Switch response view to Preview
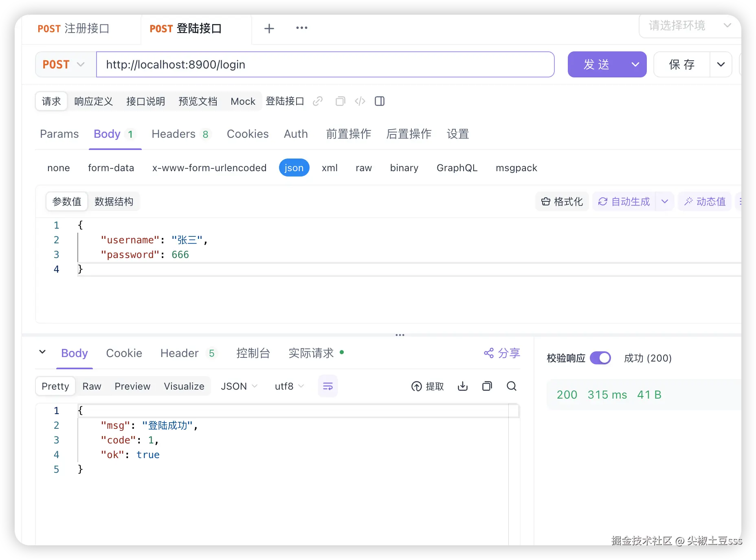The height and width of the screenshot is (560, 756). pyautogui.click(x=132, y=386)
